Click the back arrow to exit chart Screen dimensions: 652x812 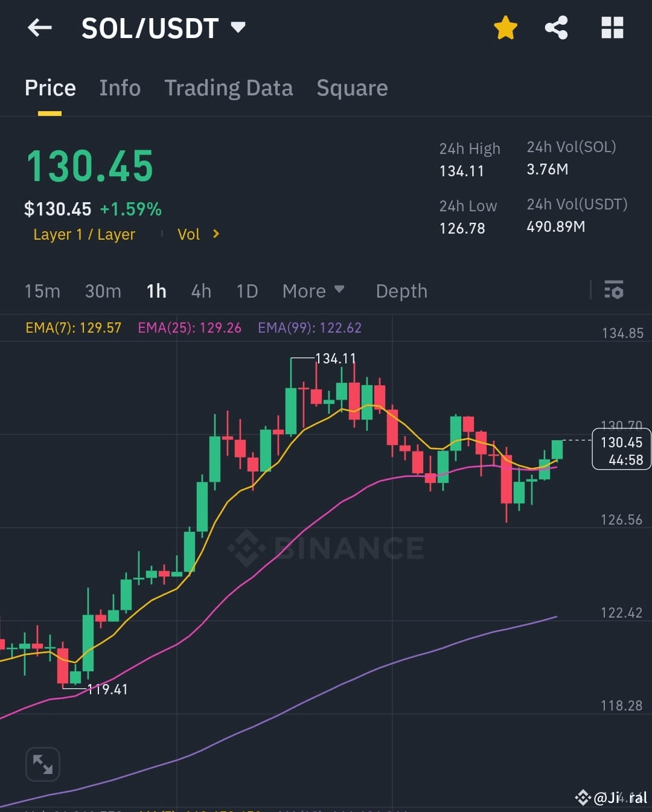pyautogui.click(x=40, y=28)
